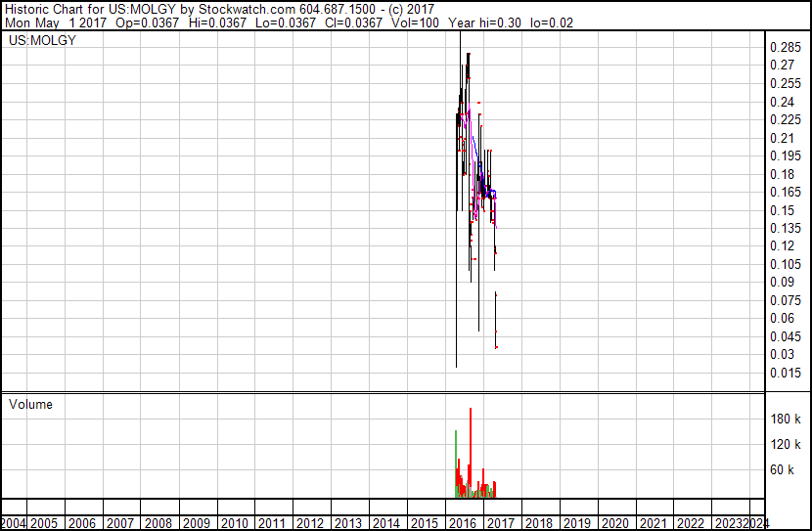Click the Mon May 1 2017 date text
Image resolution: width=812 pixels, height=531 pixels.
click(56, 22)
